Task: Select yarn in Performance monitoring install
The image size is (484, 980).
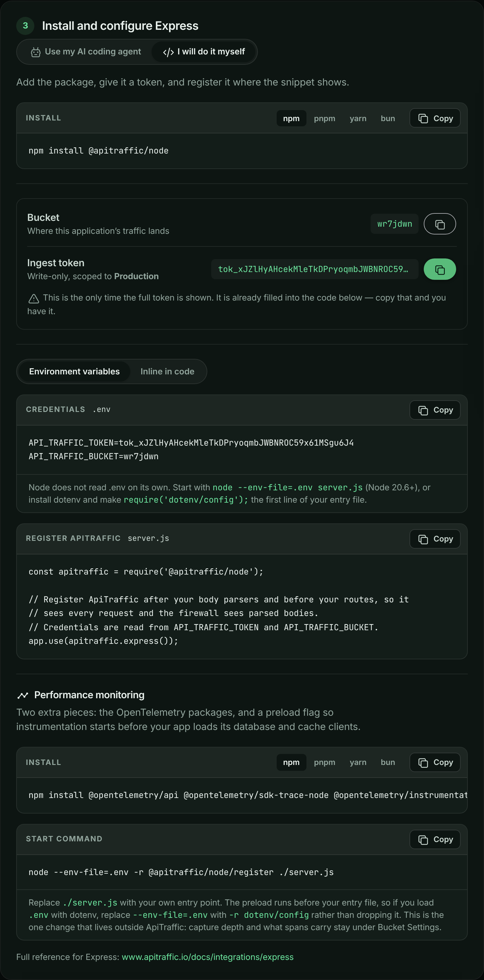Action: tap(358, 762)
